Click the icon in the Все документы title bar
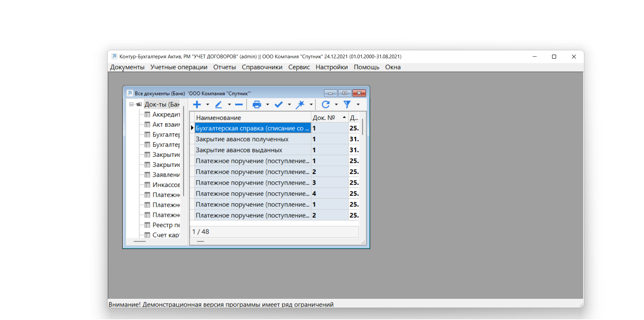The height and width of the screenshot is (320, 644). (x=130, y=93)
